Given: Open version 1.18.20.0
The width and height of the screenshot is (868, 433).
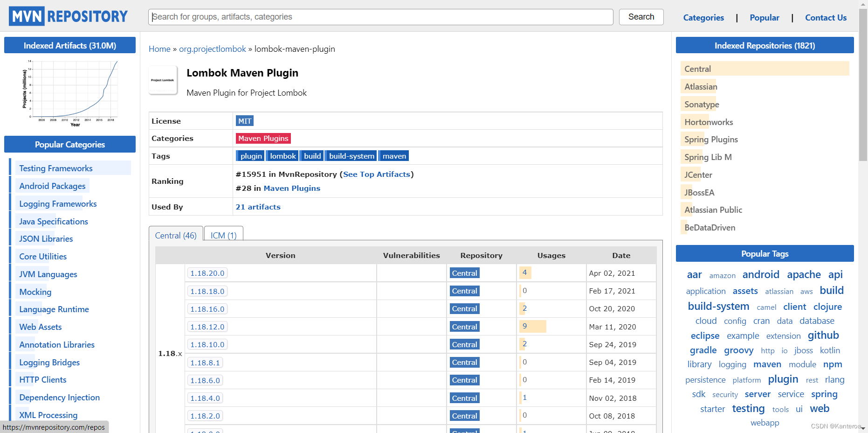Looking at the screenshot, I should [x=207, y=273].
